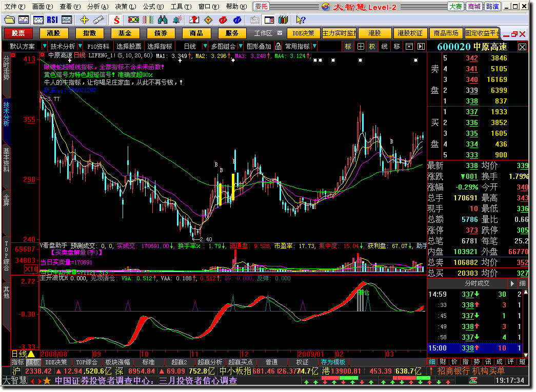Click the red circular phi icon
Image resolution: width=536 pixels, height=392 pixels.
[223, 20]
